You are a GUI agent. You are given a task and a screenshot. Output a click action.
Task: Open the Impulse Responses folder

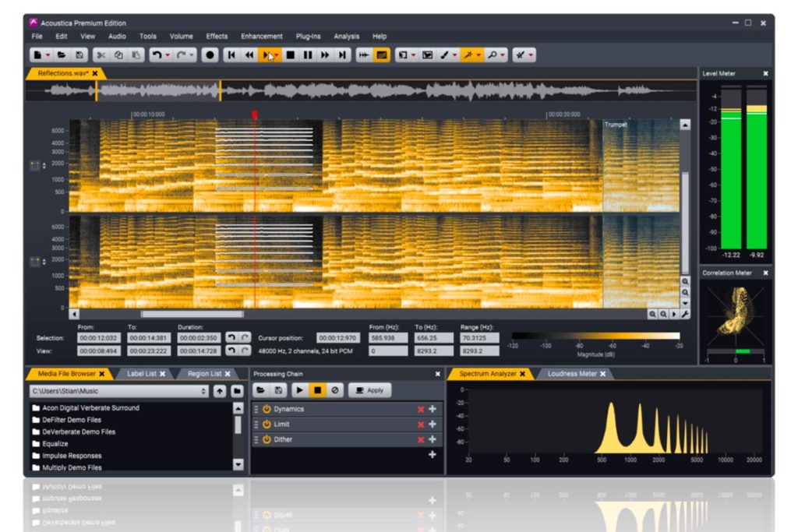click(x=72, y=456)
